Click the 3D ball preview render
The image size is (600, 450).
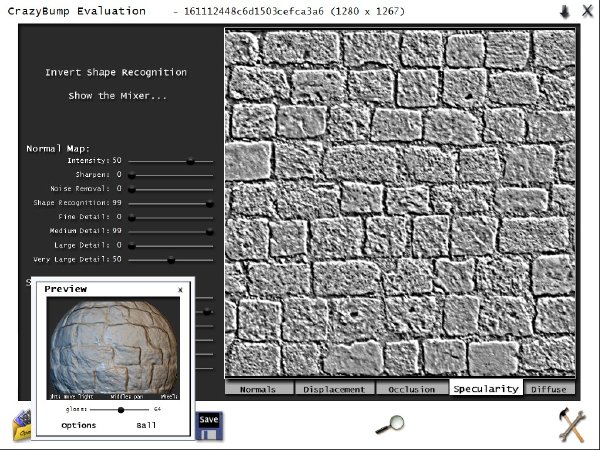click(x=113, y=348)
